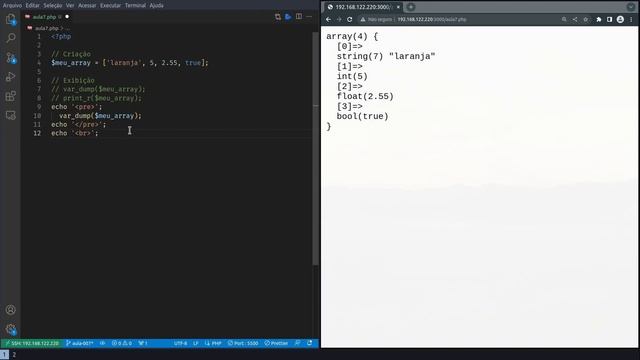Click the Prettier status item
The image size is (640, 360).
click(276, 343)
